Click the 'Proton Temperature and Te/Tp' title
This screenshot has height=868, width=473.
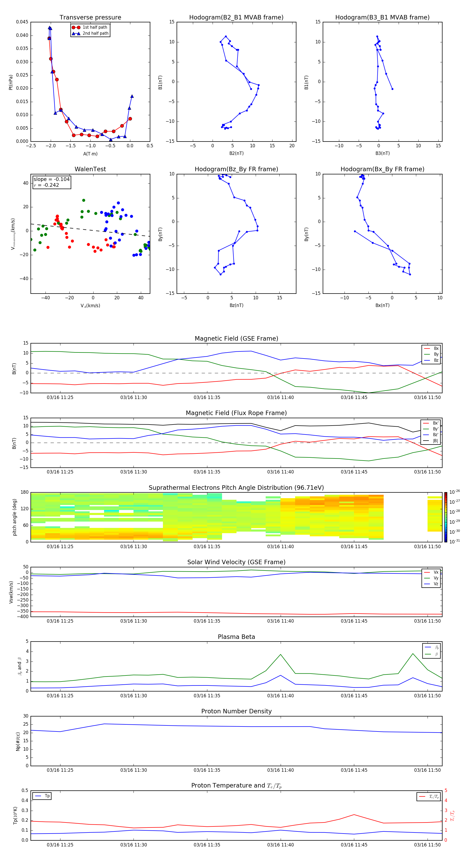[236, 786]
